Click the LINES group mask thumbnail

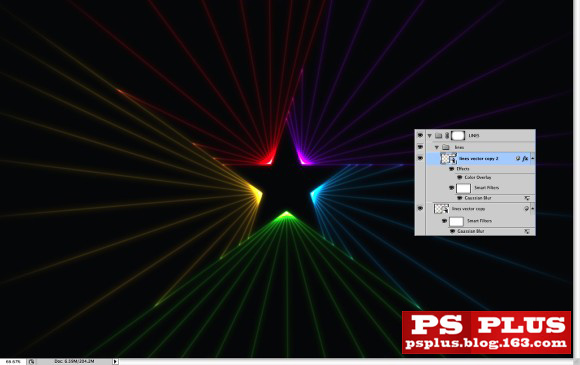tap(458, 135)
